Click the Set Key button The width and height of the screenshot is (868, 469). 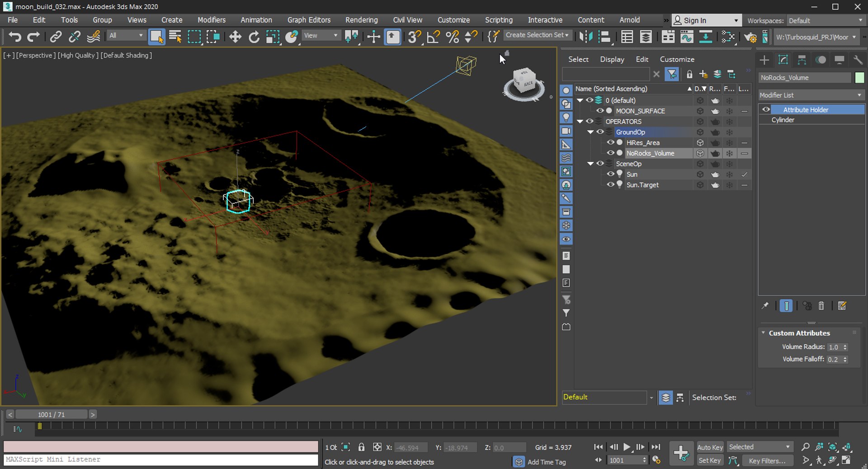tap(709, 460)
